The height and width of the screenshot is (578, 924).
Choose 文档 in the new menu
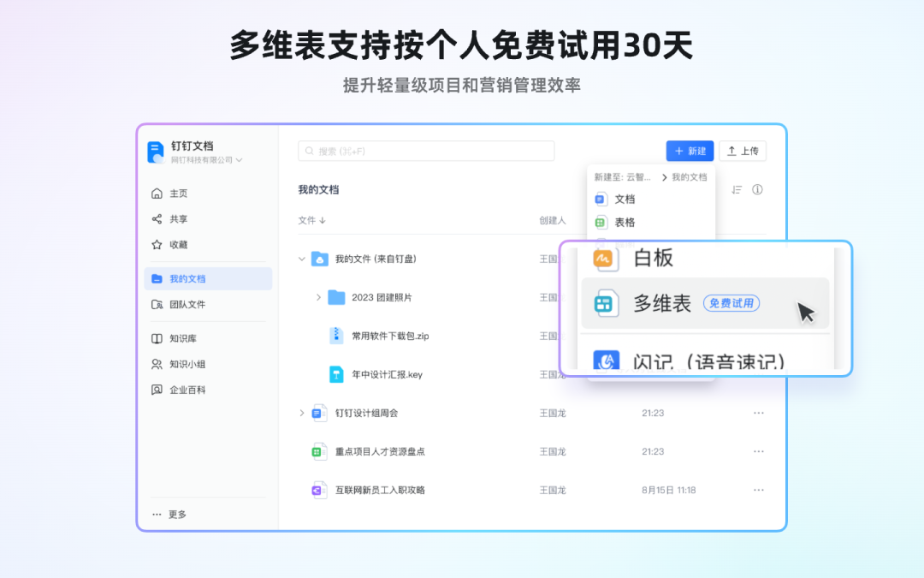625,200
